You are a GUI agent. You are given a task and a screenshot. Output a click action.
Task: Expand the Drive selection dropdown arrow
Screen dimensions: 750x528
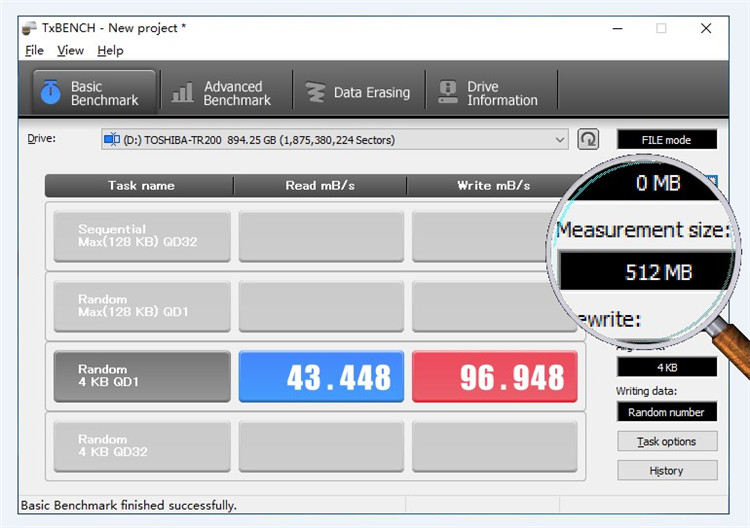tap(560, 140)
